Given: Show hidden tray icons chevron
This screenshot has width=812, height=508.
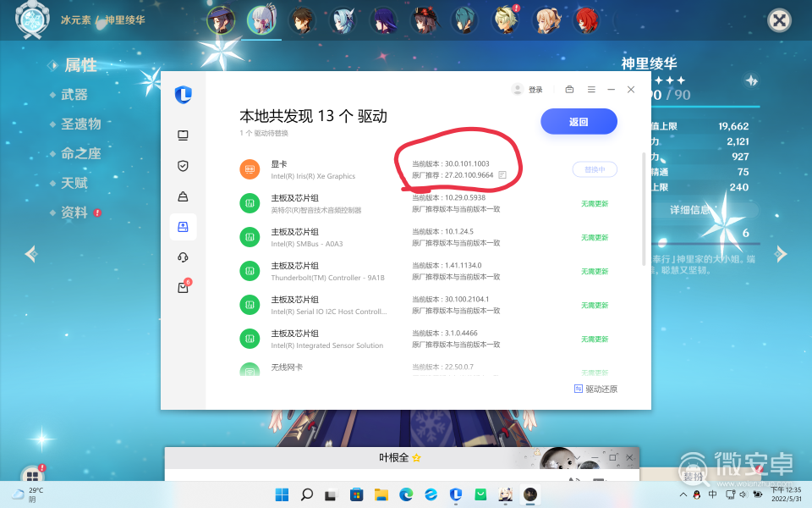Looking at the screenshot, I should [x=683, y=494].
